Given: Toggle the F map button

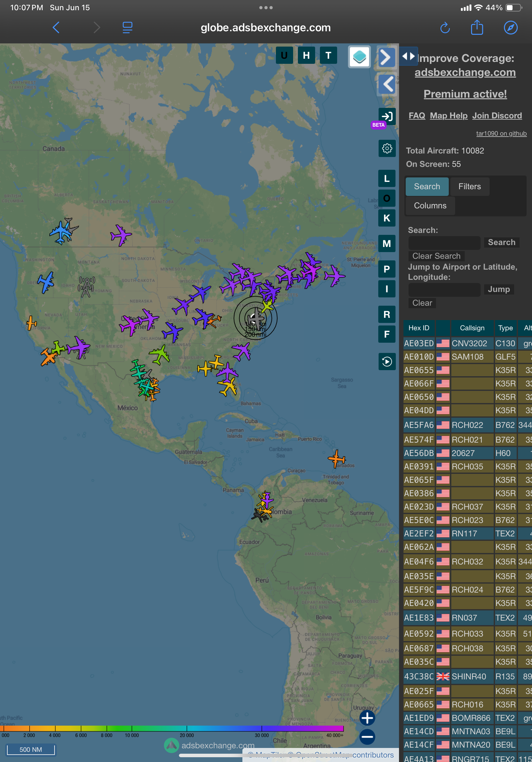Looking at the screenshot, I should point(387,334).
